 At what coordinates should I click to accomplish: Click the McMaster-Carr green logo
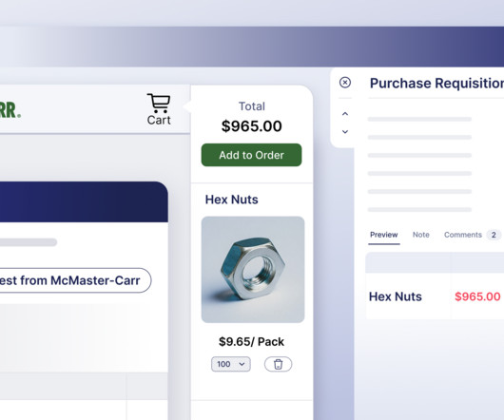[x=10, y=110]
